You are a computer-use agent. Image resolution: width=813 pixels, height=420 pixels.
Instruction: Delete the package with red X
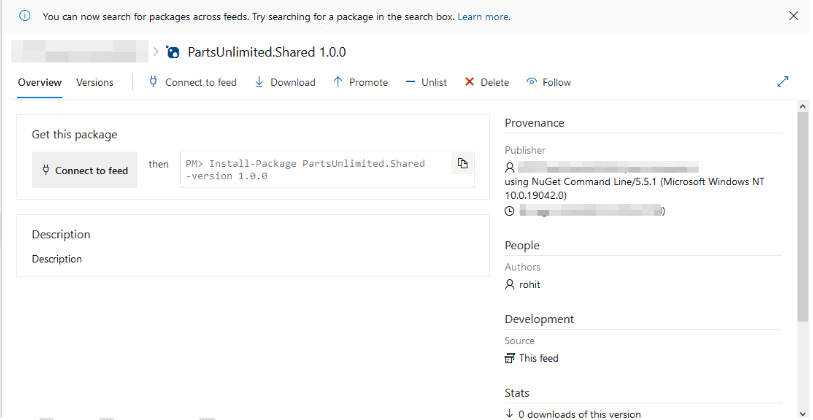tap(486, 82)
